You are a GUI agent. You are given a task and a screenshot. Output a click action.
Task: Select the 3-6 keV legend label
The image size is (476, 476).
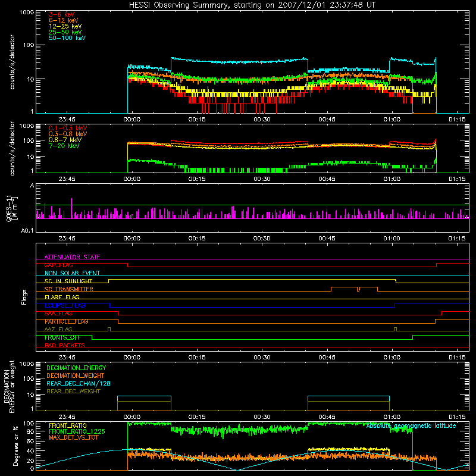62,14
